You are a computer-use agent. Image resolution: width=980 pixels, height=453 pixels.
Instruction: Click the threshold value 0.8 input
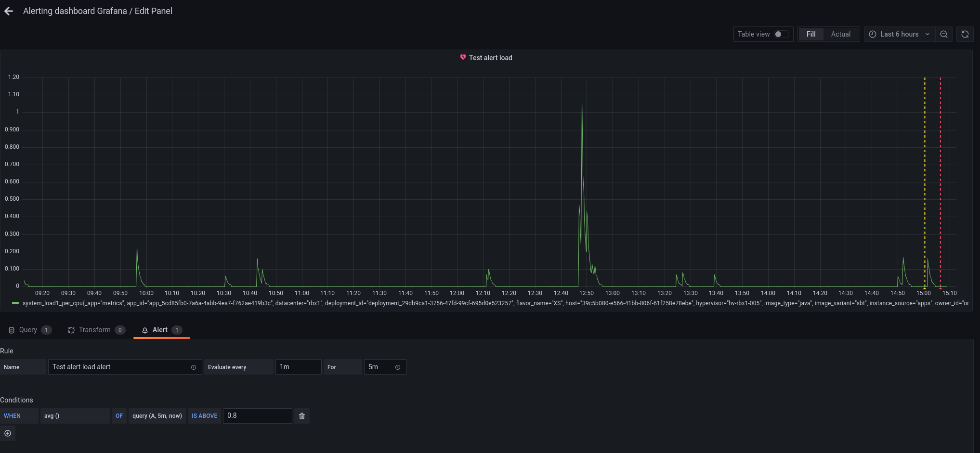pyautogui.click(x=257, y=416)
